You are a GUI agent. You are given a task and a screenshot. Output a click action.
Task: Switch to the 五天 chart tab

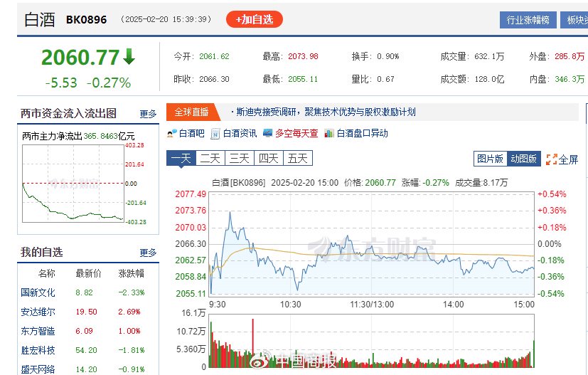(x=297, y=158)
